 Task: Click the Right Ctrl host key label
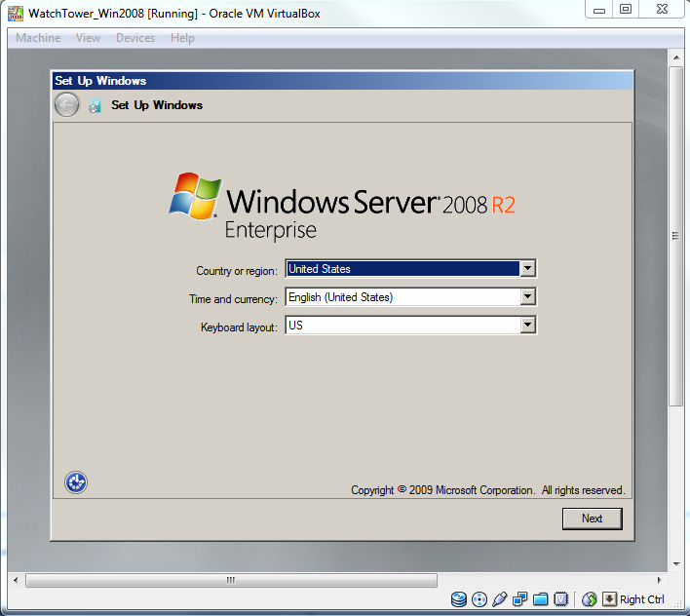coord(641,599)
